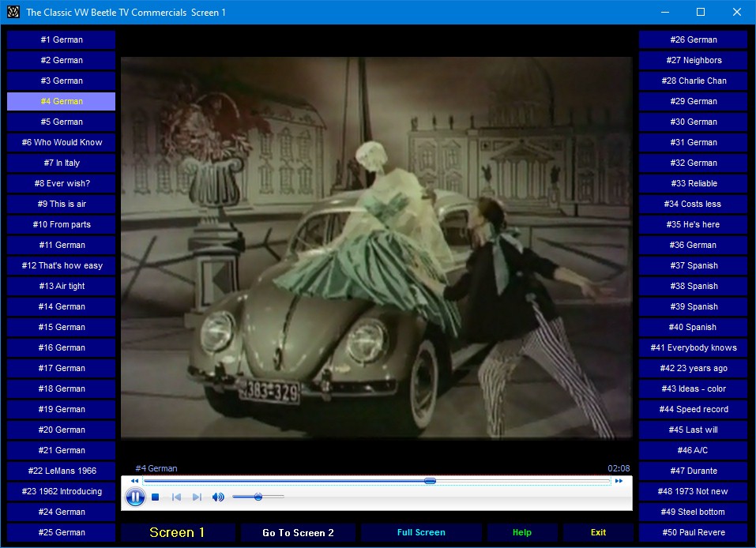Click the #4 German now-playing caption
Image resolution: width=756 pixels, height=548 pixels.
[x=156, y=468]
